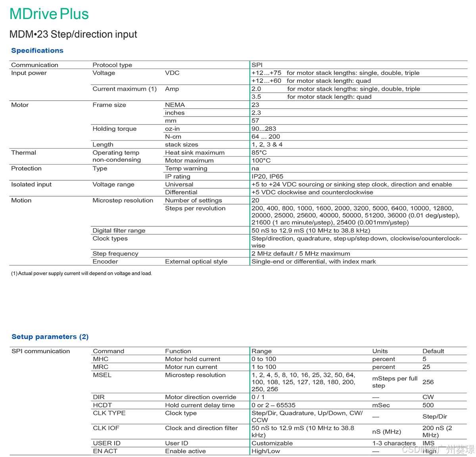Image resolution: width=476 pixels, height=457 pixels.
Task: Click the "IP20, IP65" value
Action: click(x=267, y=176)
